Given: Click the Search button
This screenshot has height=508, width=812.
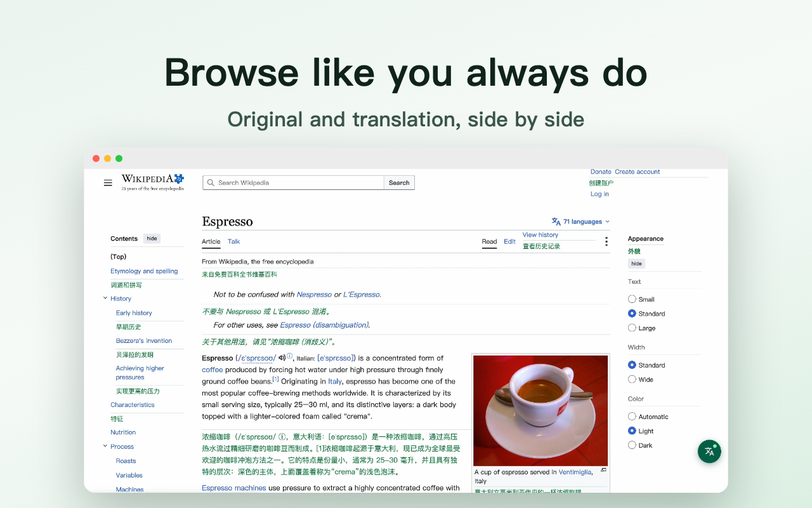Looking at the screenshot, I should [399, 183].
